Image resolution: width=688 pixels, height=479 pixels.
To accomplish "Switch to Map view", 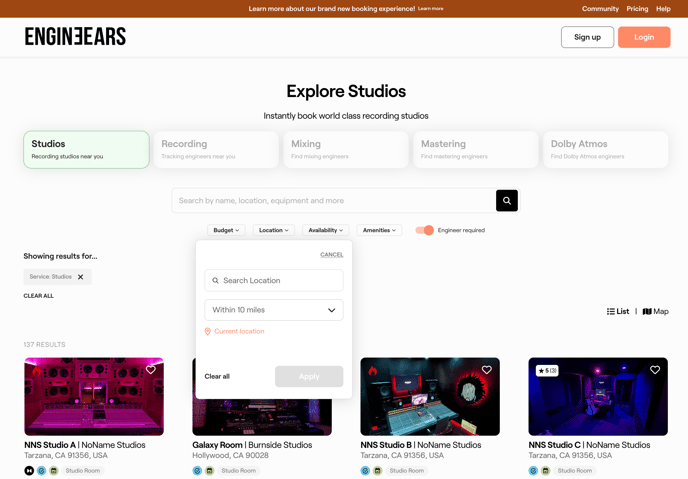I will point(655,311).
